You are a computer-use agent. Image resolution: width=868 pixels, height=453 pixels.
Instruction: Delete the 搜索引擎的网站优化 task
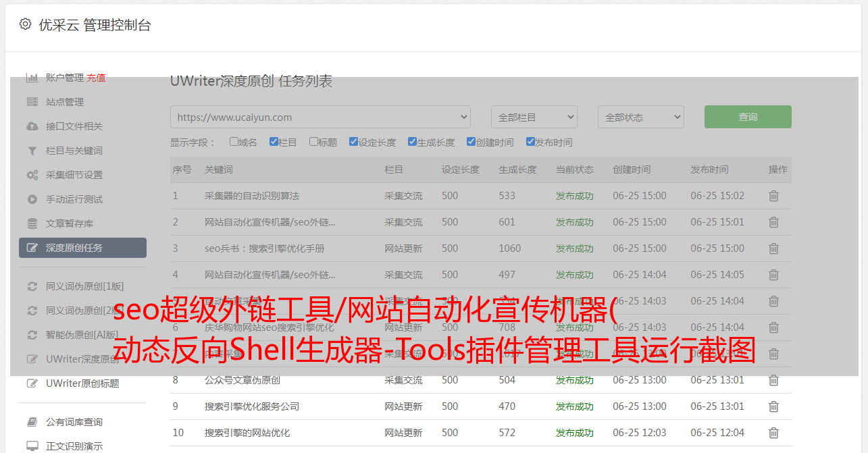(x=773, y=433)
